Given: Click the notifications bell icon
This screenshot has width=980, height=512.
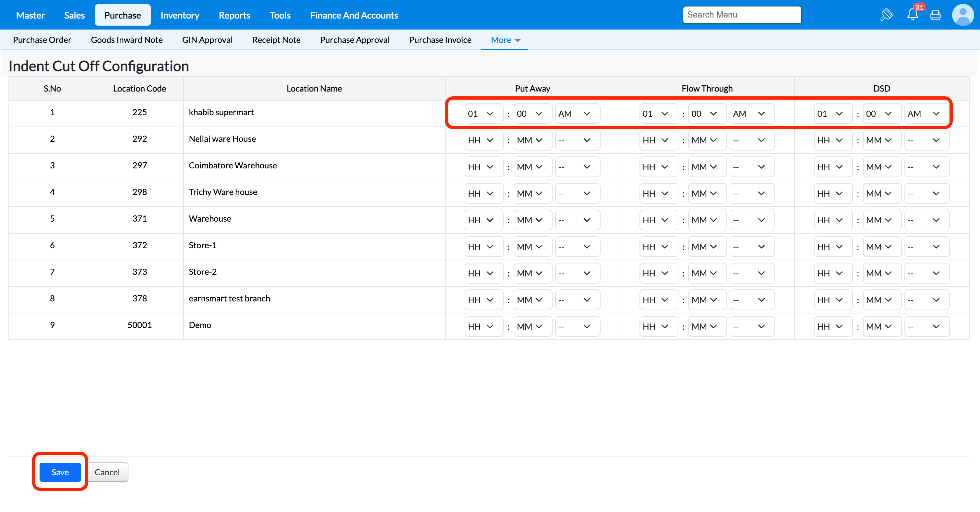Looking at the screenshot, I should (912, 15).
